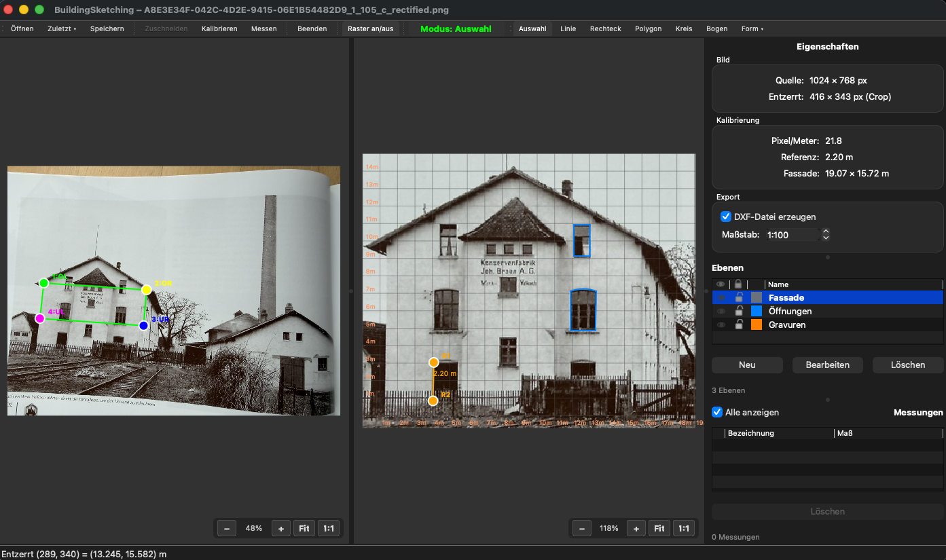Select the Rechteck drawing tool
The image size is (946, 560).
tap(605, 29)
